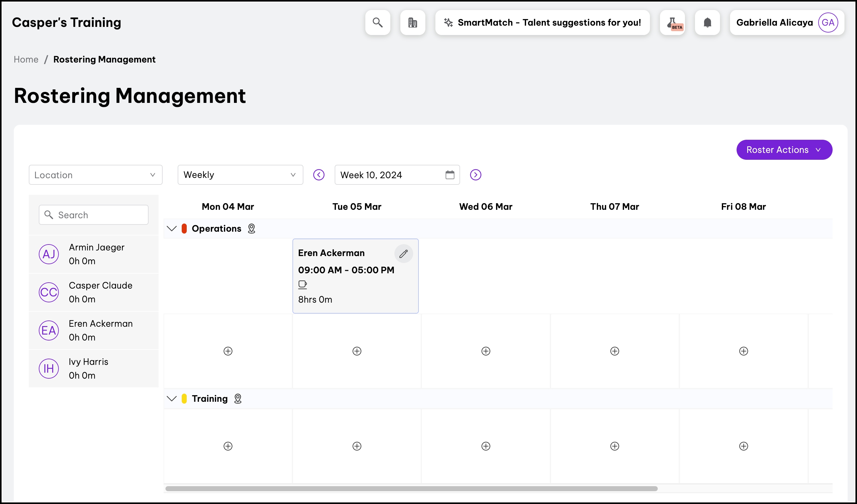Image resolution: width=857 pixels, height=504 pixels.
Task: Open the Location dropdown
Action: [95, 175]
